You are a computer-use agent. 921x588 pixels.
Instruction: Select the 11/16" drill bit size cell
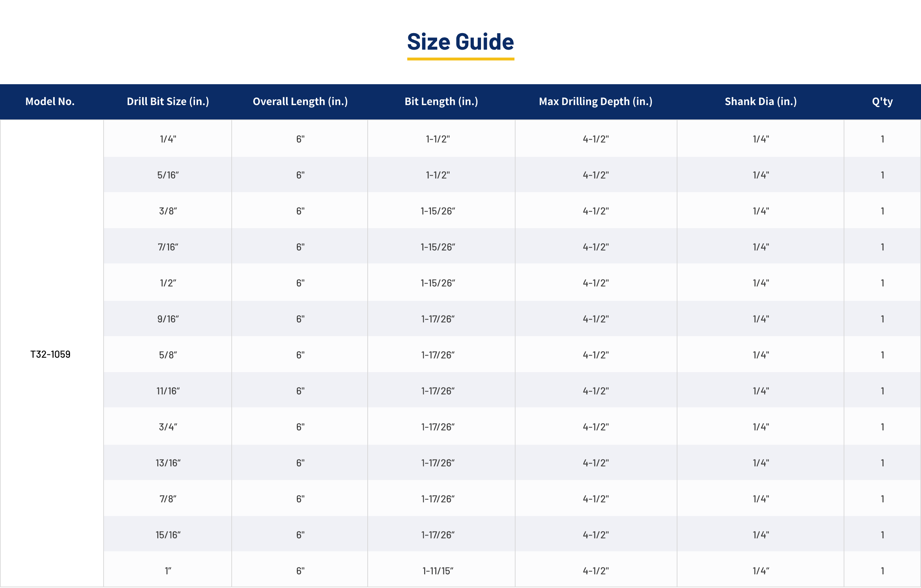pos(168,391)
